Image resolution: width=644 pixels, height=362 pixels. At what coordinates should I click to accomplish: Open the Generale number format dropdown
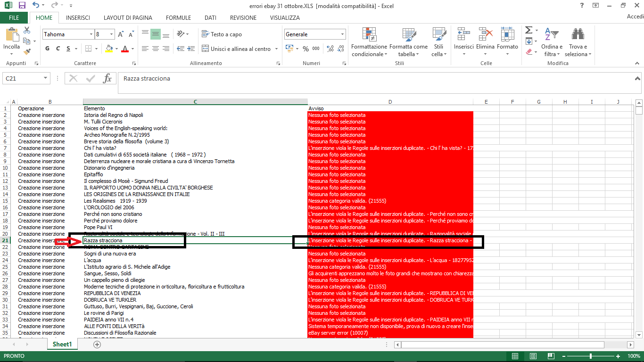[342, 34]
